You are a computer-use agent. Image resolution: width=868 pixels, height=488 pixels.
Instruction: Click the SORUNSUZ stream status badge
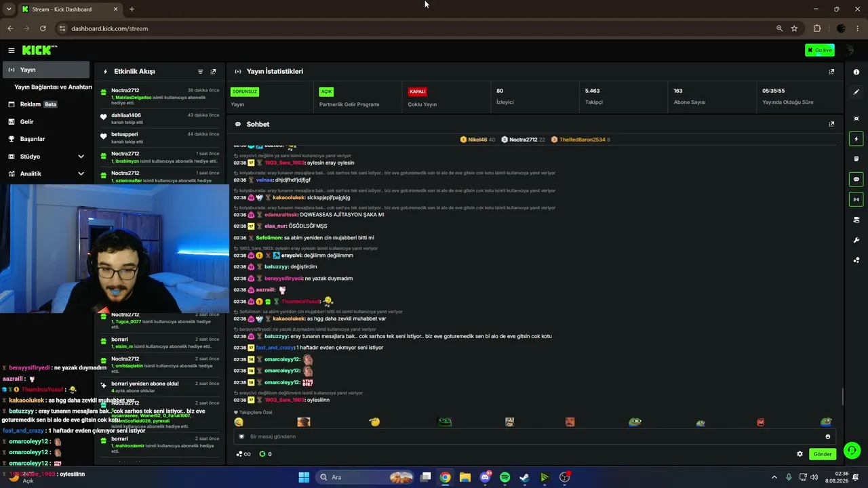pyautogui.click(x=245, y=91)
